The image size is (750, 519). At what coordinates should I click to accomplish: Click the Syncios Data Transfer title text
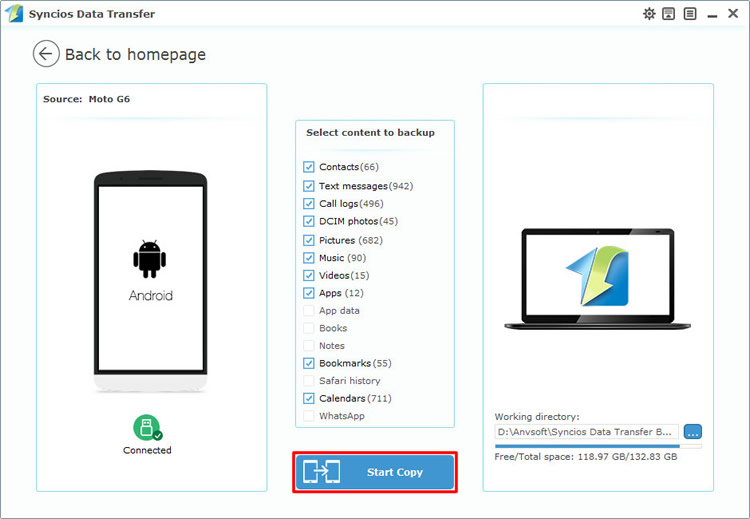click(92, 14)
